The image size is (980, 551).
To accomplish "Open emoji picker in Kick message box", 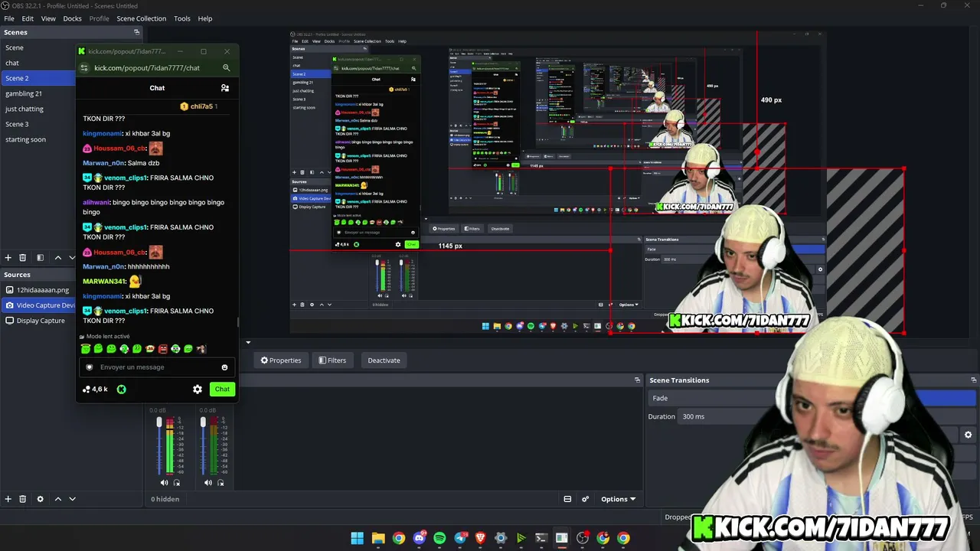I will coord(224,367).
